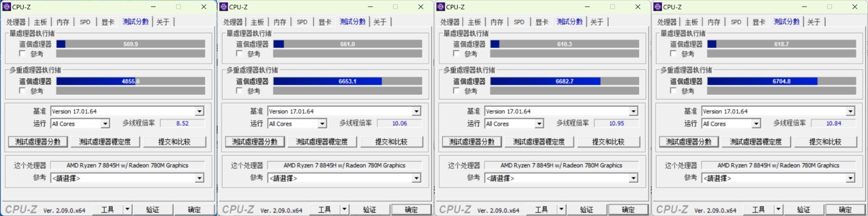Open 处理器 tab in the 618.7 window
This screenshot has width=868, height=216.
[667, 22]
